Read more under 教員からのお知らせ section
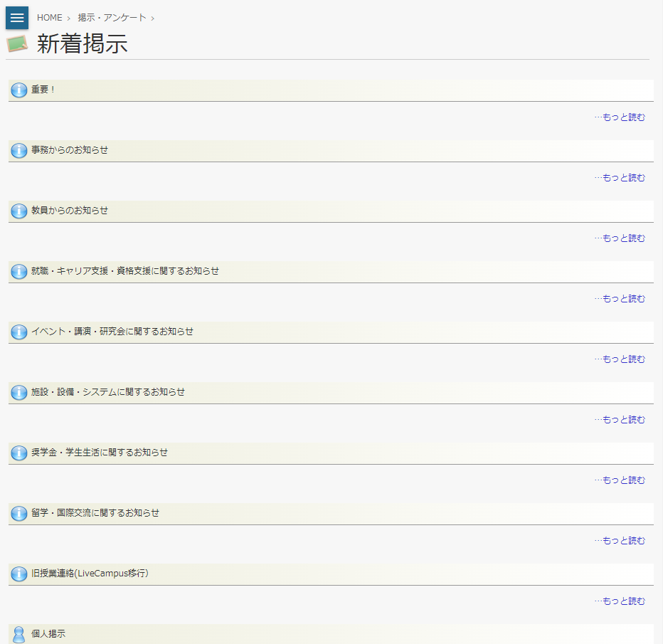Image resolution: width=663 pixels, height=644 pixels. point(620,238)
